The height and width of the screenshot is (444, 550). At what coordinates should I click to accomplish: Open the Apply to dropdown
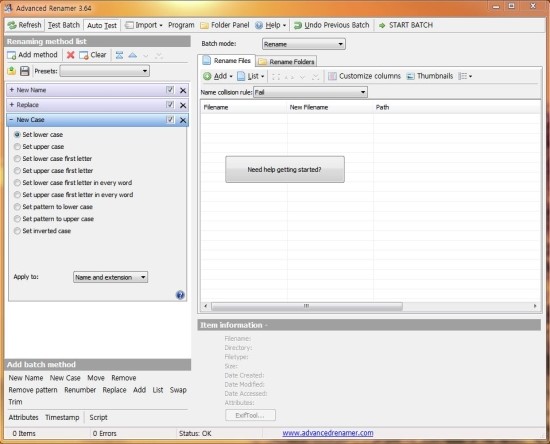pyautogui.click(x=110, y=277)
